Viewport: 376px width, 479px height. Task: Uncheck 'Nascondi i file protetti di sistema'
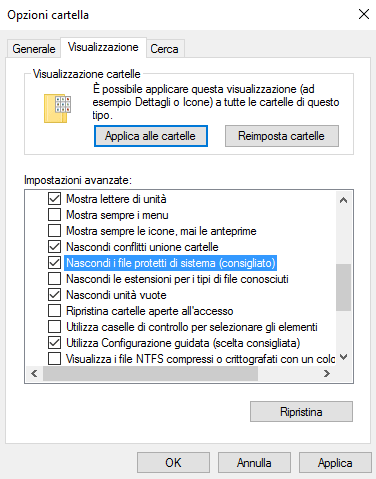tap(54, 263)
